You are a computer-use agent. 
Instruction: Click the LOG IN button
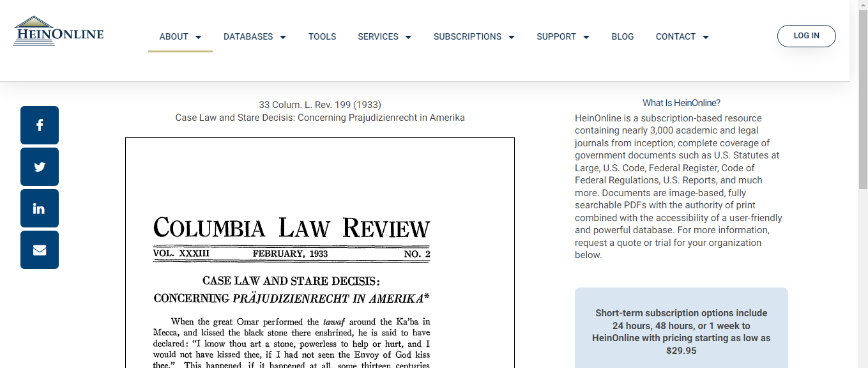click(x=807, y=36)
